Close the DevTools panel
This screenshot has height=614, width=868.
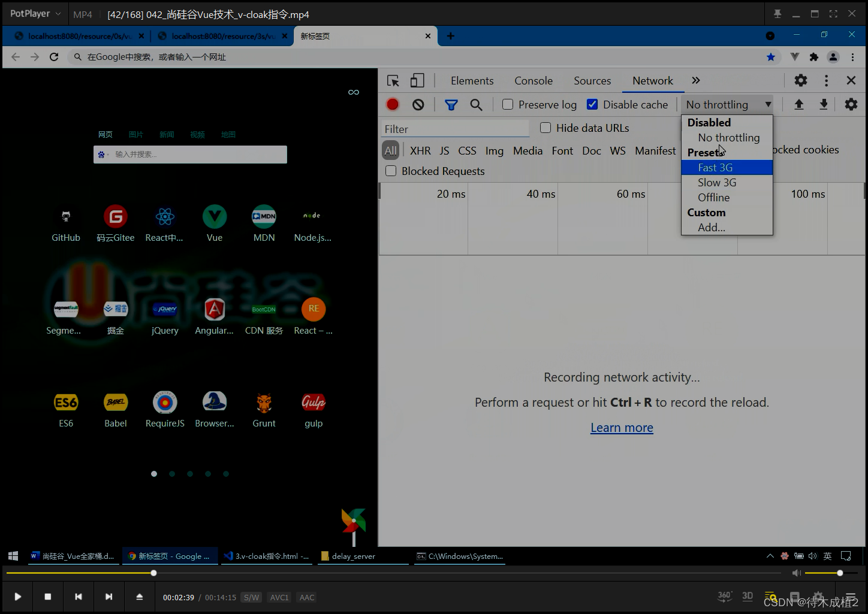pos(851,80)
